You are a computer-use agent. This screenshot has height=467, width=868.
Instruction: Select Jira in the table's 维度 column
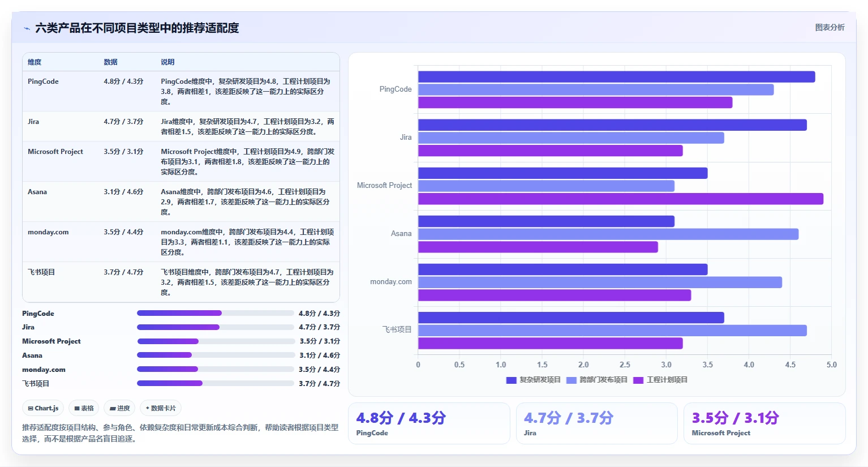coord(33,122)
